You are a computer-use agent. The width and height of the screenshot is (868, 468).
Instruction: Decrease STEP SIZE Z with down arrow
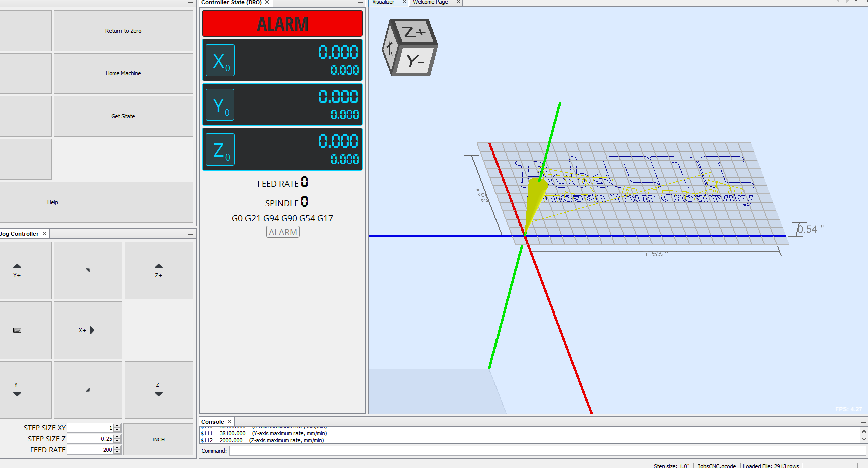[117, 441]
